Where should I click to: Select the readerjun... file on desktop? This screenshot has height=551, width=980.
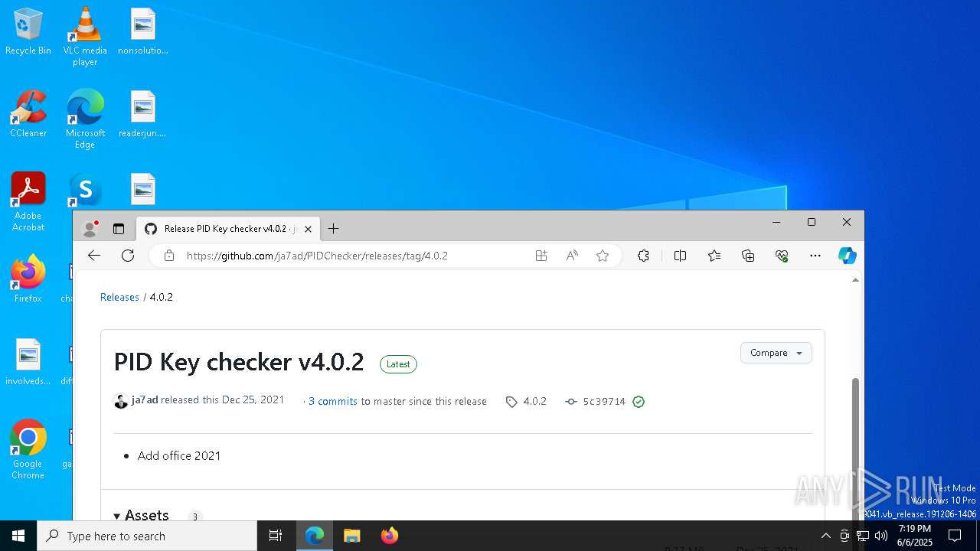[142, 115]
